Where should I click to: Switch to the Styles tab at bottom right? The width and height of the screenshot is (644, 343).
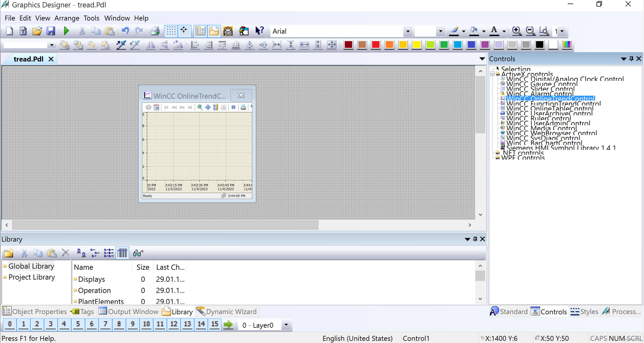tap(584, 311)
